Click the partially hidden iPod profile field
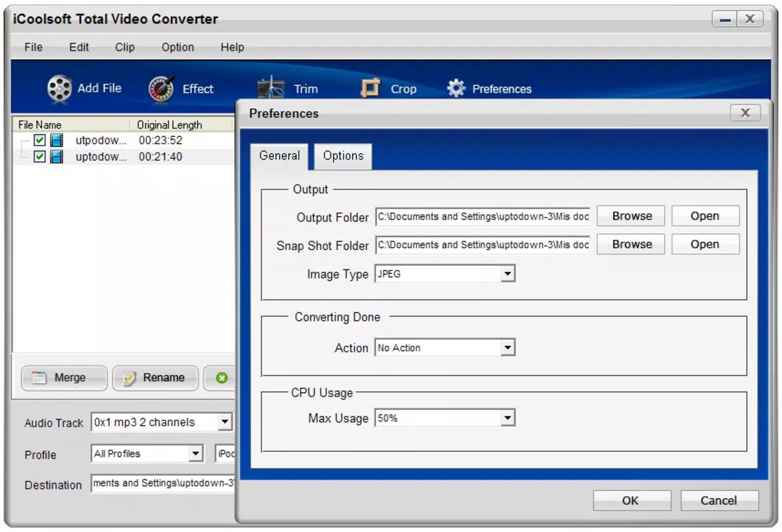This screenshot has width=782, height=532. click(x=225, y=454)
